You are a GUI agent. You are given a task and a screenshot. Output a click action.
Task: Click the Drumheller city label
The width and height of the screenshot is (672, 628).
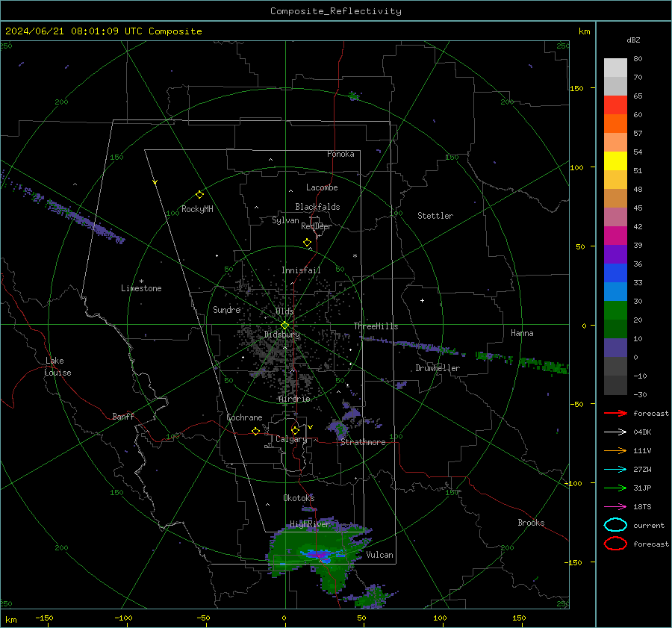pyautogui.click(x=438, y=368)
